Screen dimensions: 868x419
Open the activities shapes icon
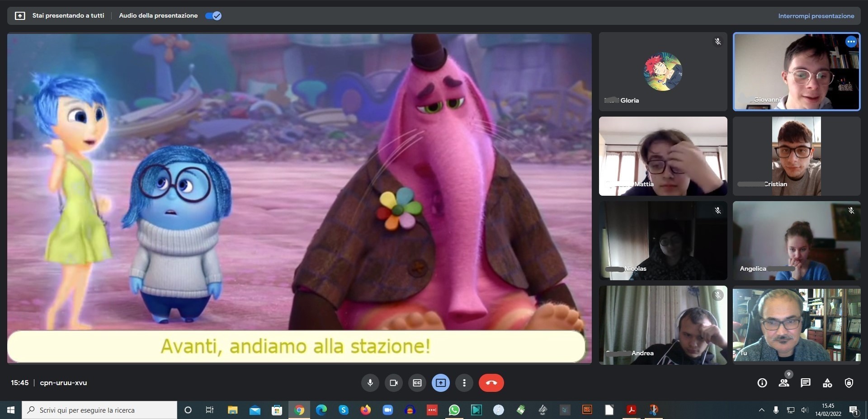pyautogui.click(x=827, y=383)
